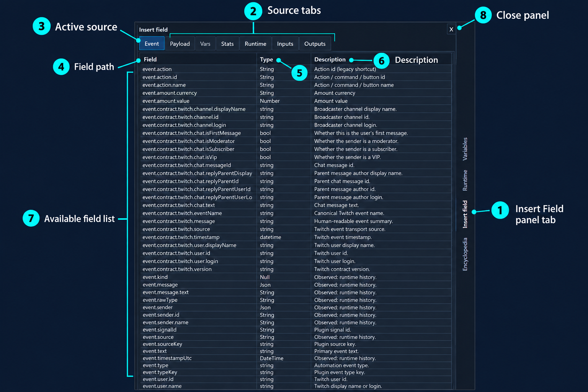Screen dimensions: 588x392
Task: Select the event.action field row
Action: [x=296, y=69]
